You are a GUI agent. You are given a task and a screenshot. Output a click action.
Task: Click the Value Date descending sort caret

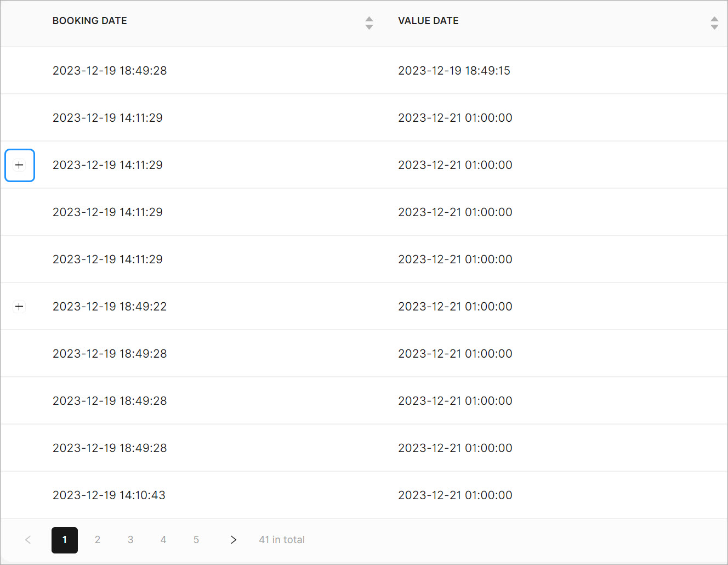point(714,27)
